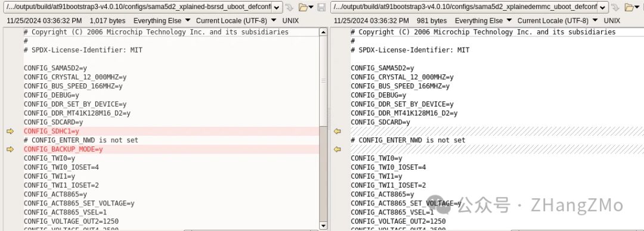Open the left file path history dropdown
The height and width of the screenshot is (231, 644).
click(277, 7)
